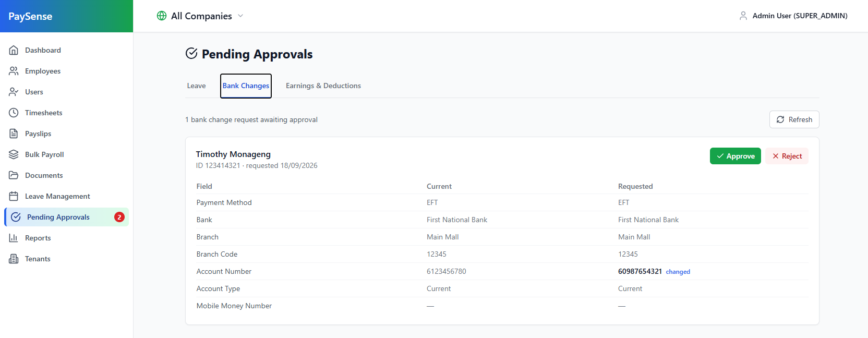Open the Bulk Payroll menu item
This screenshot has height=338, width=868.
pos(66,154)
